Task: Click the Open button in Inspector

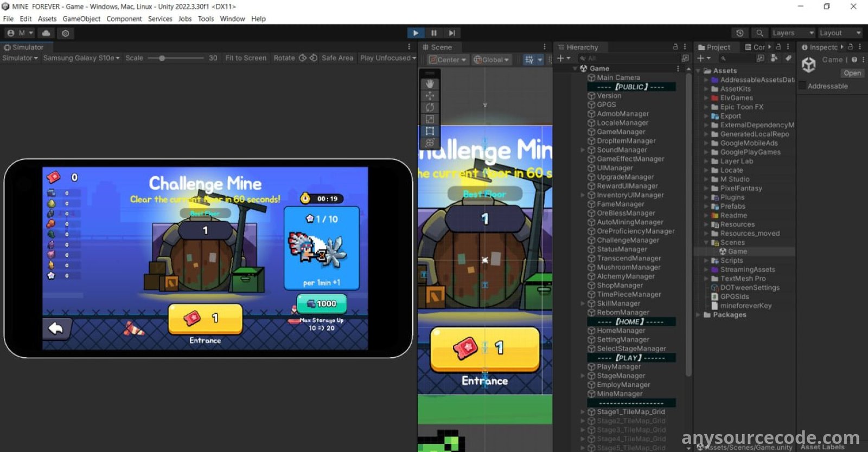Action: coord(852,73)
